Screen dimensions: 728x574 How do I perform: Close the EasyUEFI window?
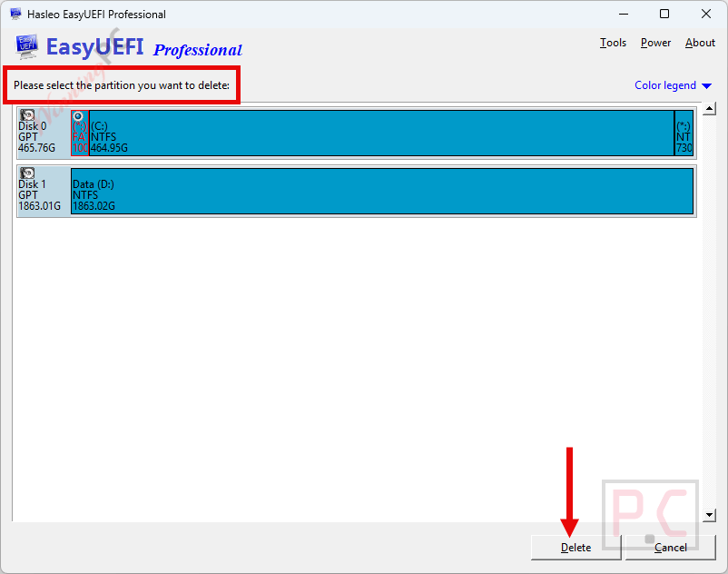pyautogui.click(x=706, y=14)
